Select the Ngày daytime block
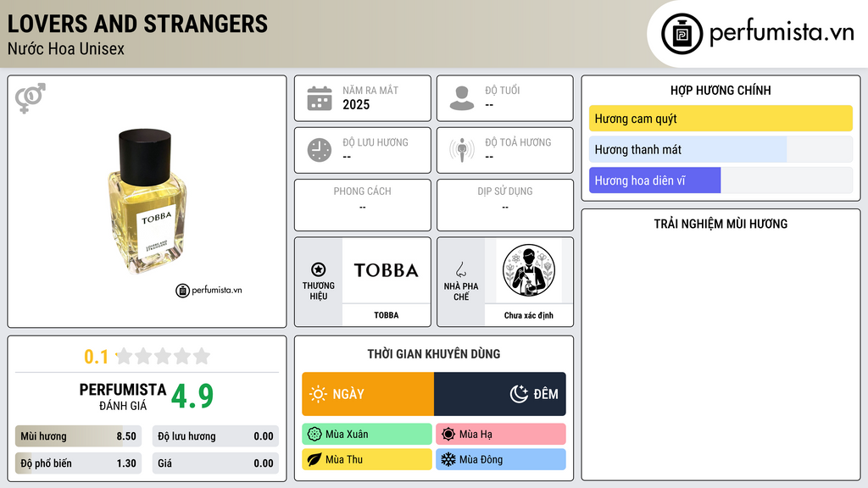The width and height of the screenshot is (868, 488). [368, 394]
